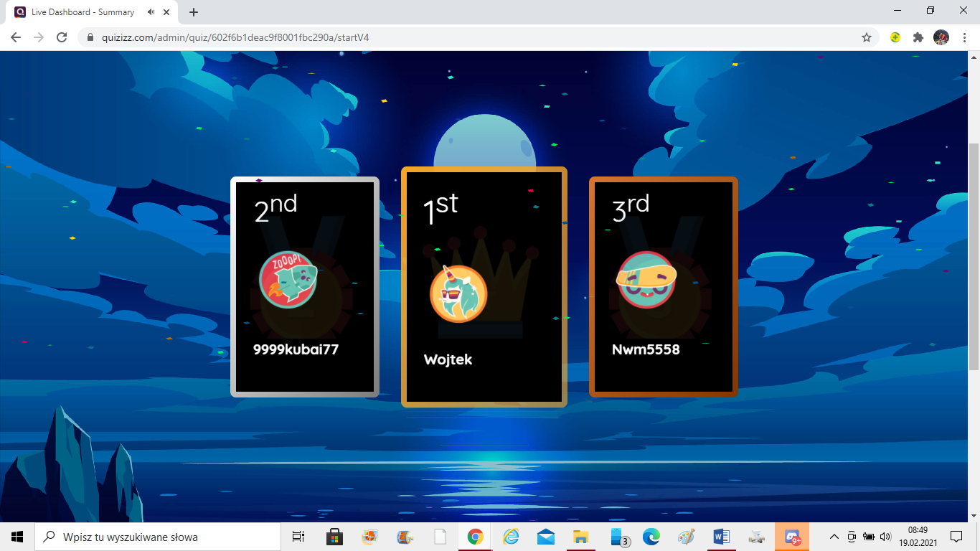Mute the tab using the speaker icon
The width and height of the screenshot is (980, 551).
click(151, 12)
